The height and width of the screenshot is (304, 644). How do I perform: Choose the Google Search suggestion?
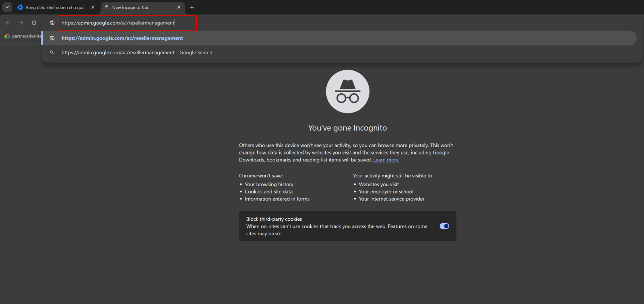[x=137, y=53]
